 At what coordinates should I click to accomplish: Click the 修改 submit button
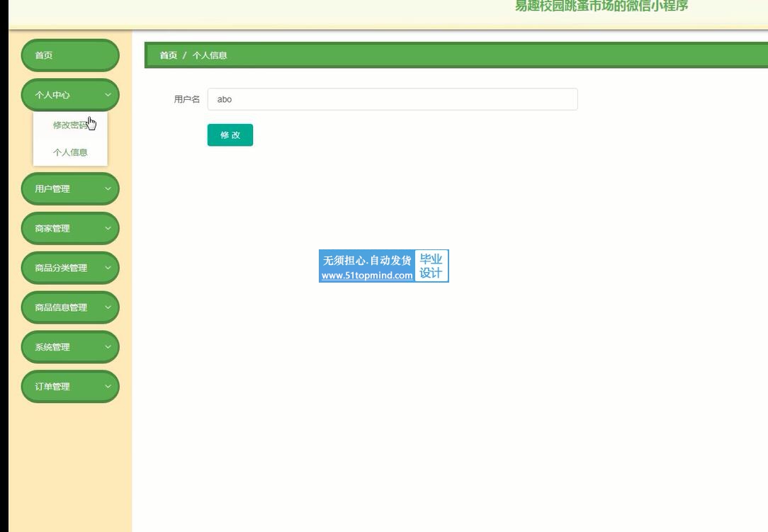pyautogui.click(x=230, y=135)
